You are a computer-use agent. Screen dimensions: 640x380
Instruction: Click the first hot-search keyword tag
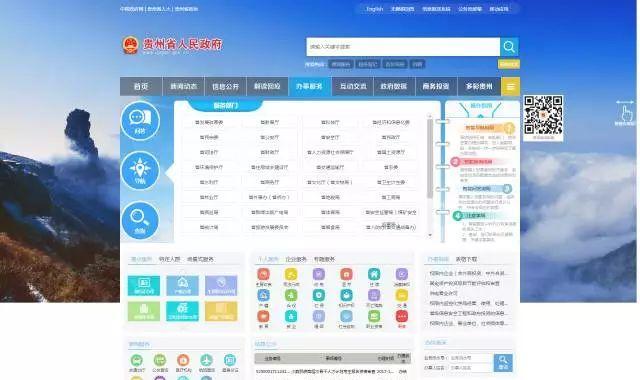coord(340,64)
